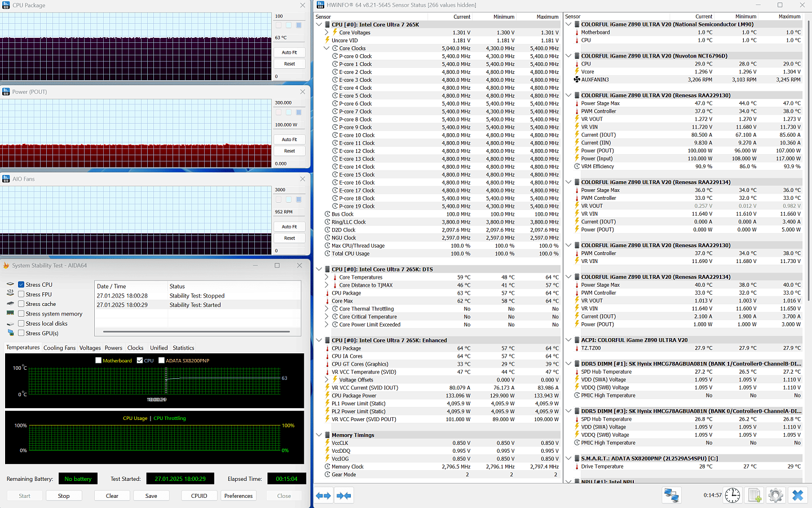Expand the Core Temperatures node

[x=326, y=277]
